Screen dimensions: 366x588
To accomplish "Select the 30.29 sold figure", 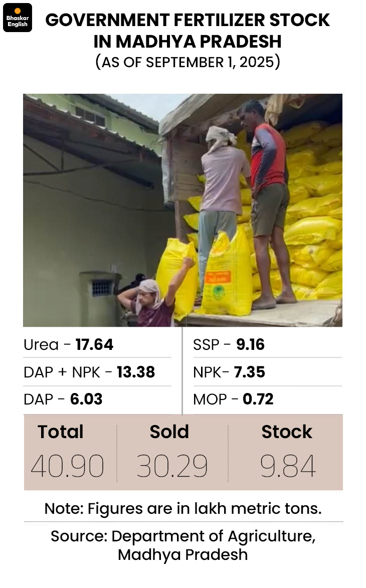I will (x=172, y=466).
